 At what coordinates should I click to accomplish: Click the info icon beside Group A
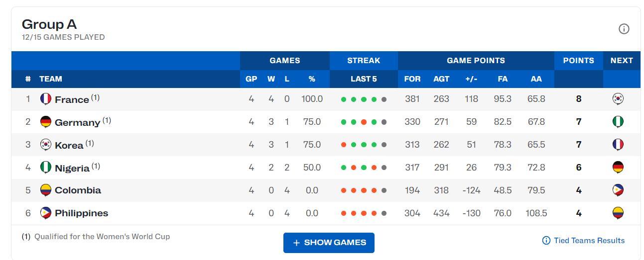point(624,29)
